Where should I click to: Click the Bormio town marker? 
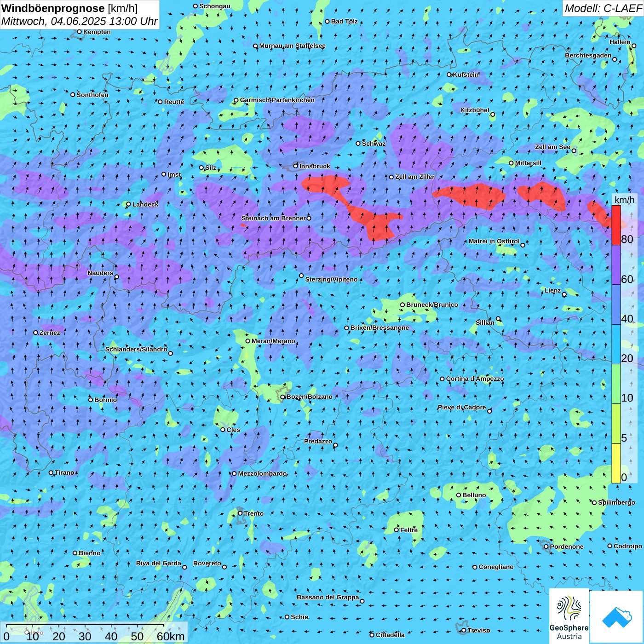point(91,400)
